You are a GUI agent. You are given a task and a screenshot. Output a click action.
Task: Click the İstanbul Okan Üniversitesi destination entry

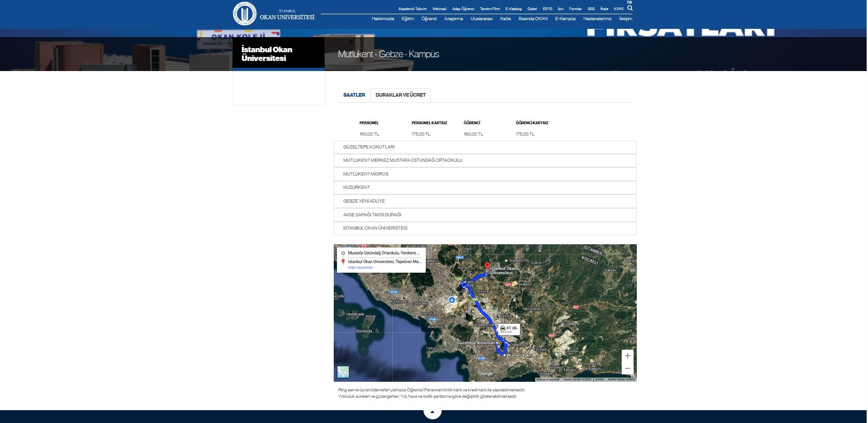tap(384, 262)
